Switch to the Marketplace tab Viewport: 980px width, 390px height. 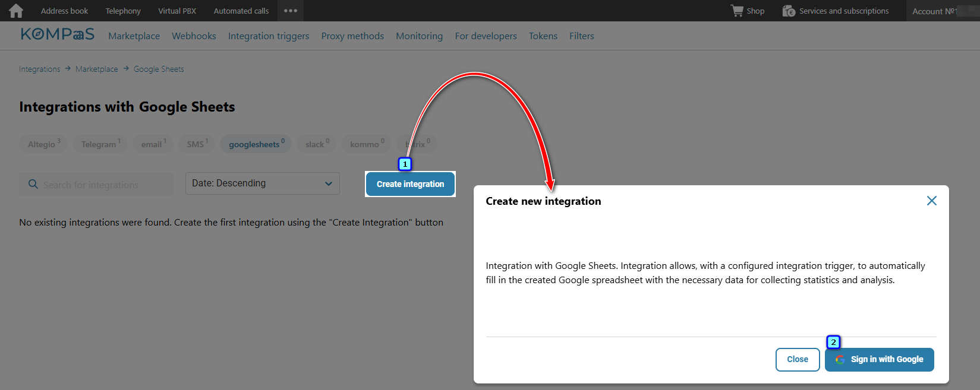pos(134,36)
